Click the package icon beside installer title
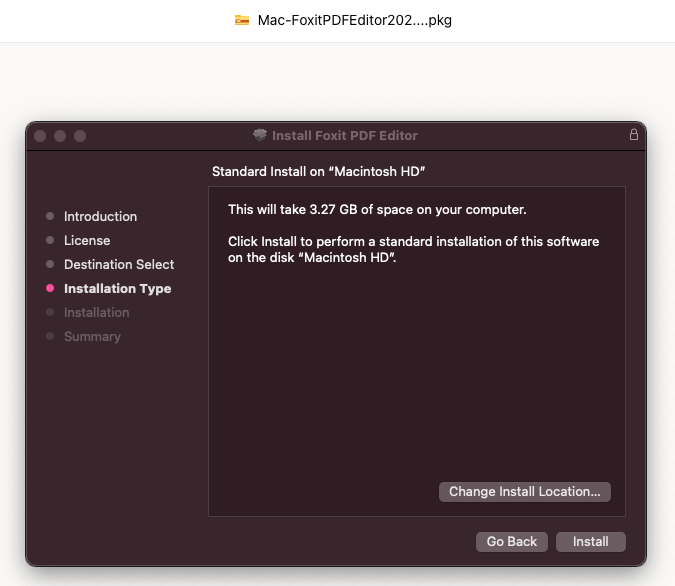This screenshot has height=586, width=675. pyautogui.click(x=260, y=135)
